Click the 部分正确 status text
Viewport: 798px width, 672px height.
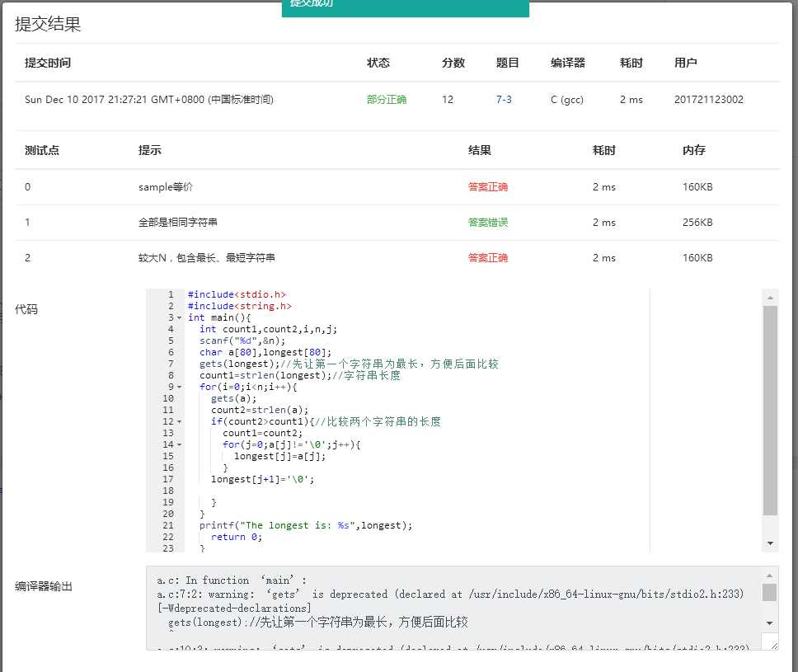point(387,99)
